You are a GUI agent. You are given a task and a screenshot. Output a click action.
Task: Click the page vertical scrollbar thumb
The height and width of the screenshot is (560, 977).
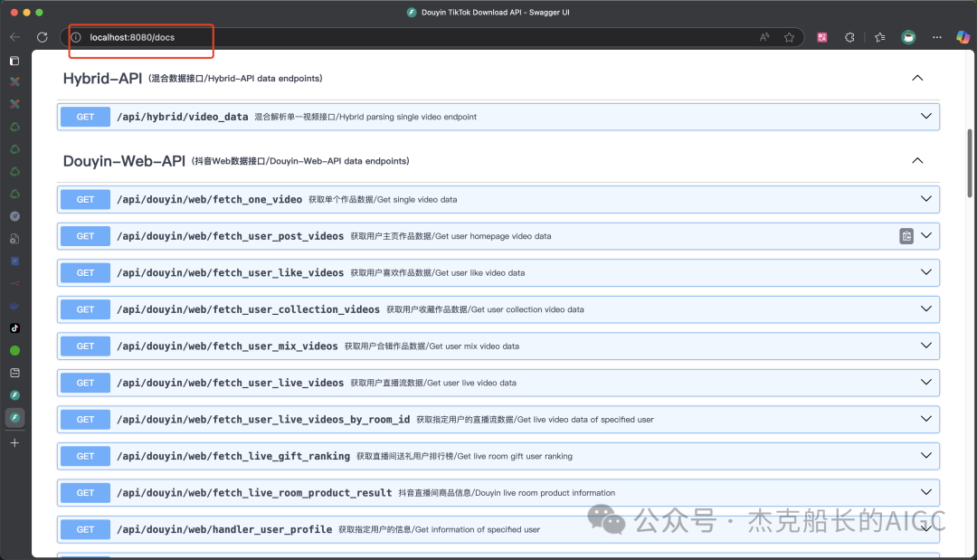970,163
